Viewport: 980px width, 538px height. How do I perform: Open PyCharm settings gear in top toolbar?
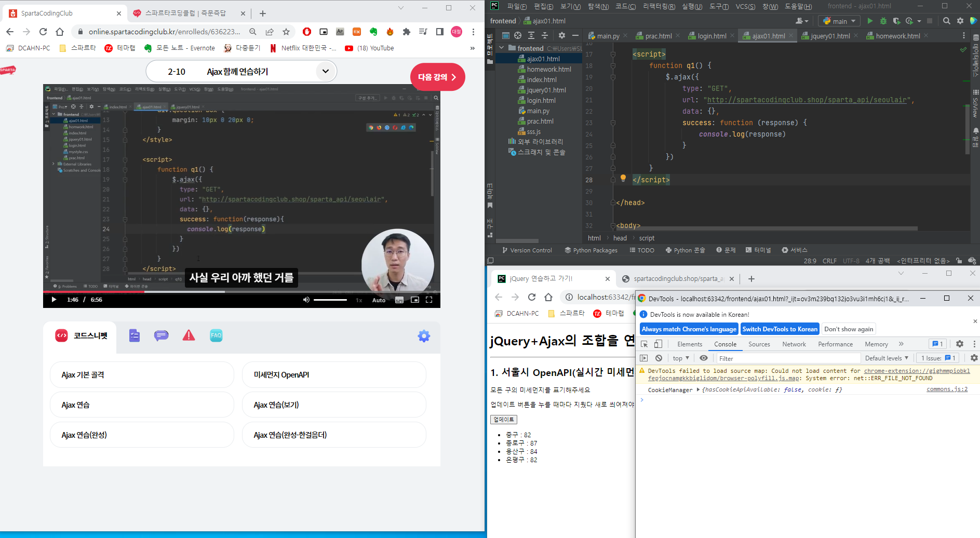(960, 21)
